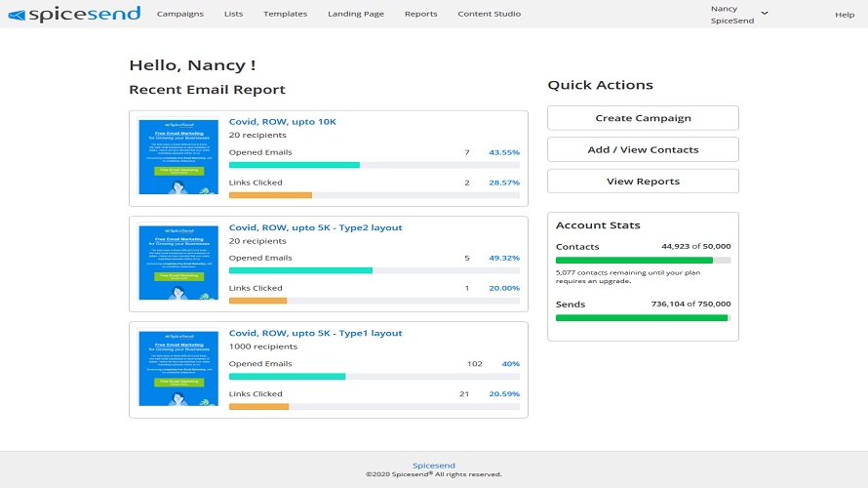Open Content Studio

[490, 14]
